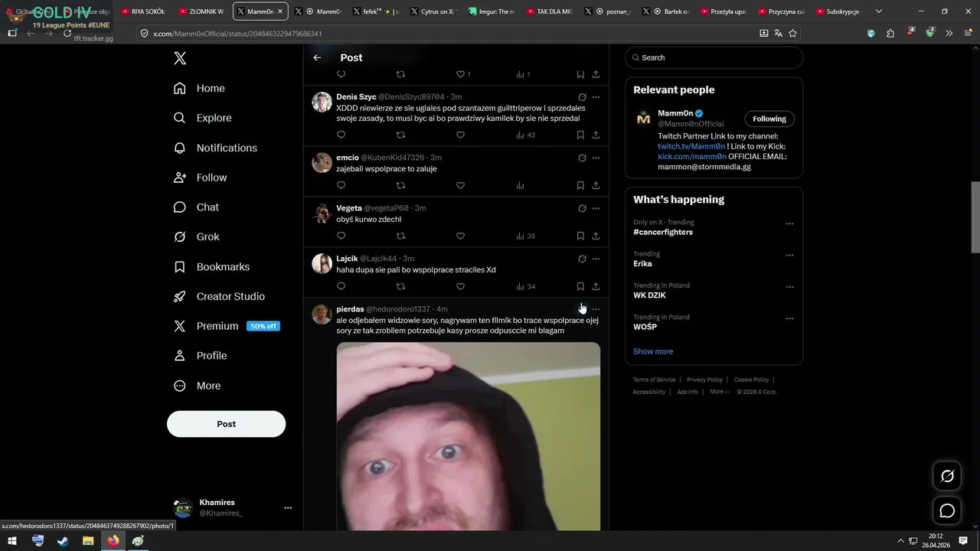The image size is (980, 551).
Task: Open the floating Grok button
Action: (947, 476)
